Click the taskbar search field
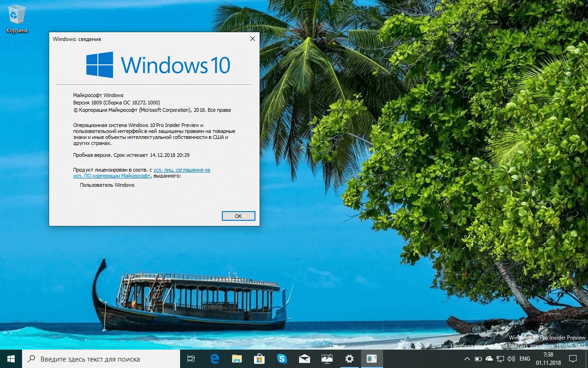The image size is (588, 368). pyautogui.click(x=92, y=359)
